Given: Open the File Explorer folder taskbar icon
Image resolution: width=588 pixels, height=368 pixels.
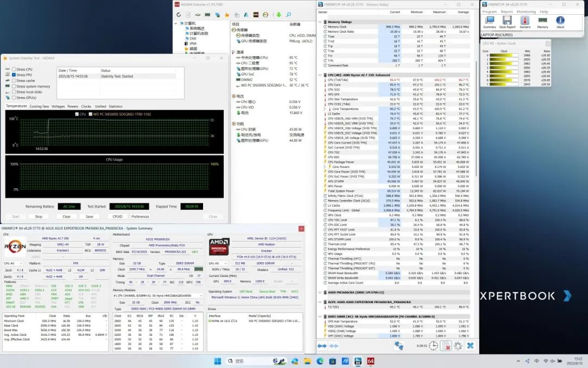Looking at the screenshot, I should coord(308,361).
